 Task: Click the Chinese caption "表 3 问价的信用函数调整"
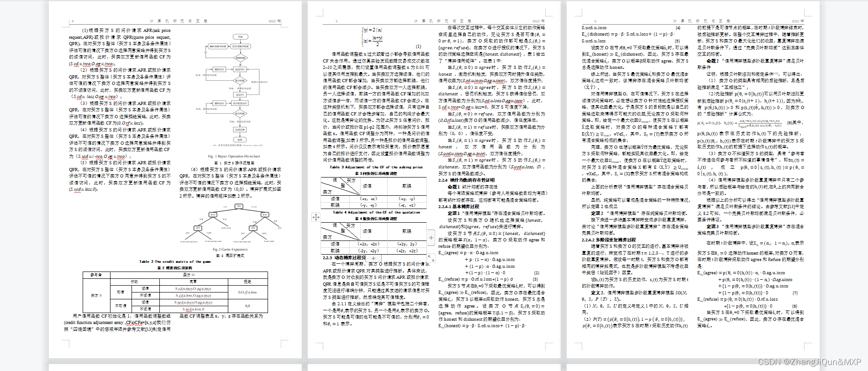[x=376, y=173]
